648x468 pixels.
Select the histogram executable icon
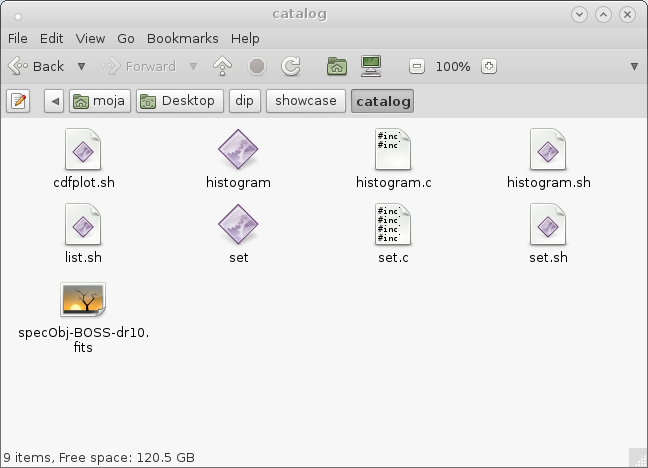pos(238,149)
